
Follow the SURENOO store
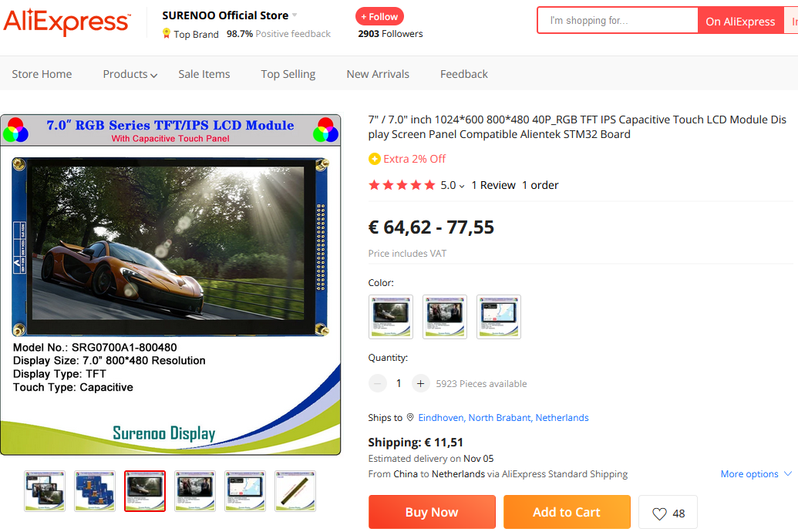click(379, 16)
